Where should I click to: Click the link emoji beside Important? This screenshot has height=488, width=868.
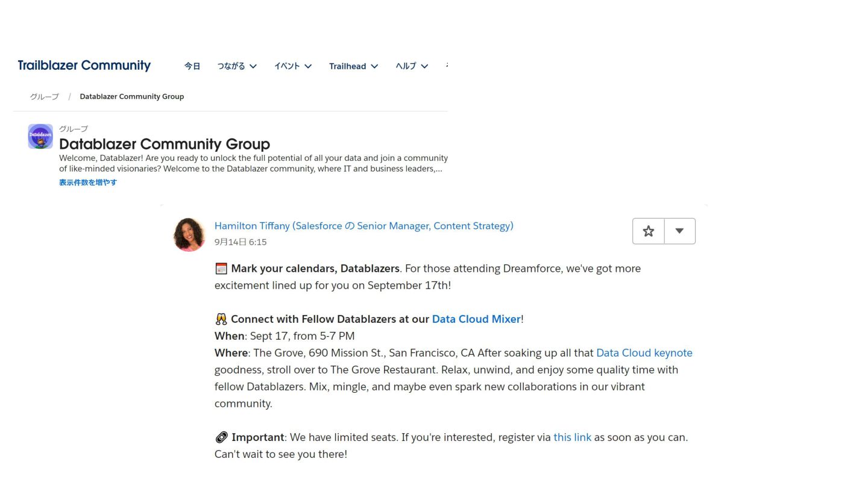[x=221, y=437]
